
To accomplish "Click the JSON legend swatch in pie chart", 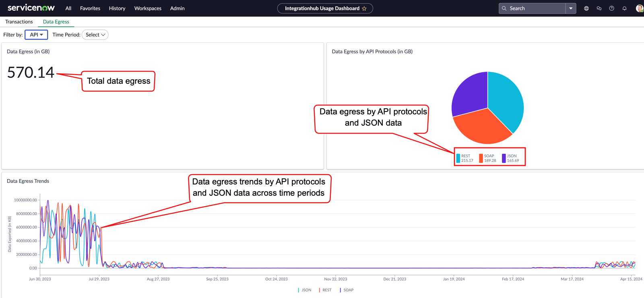I will (504, 158).
